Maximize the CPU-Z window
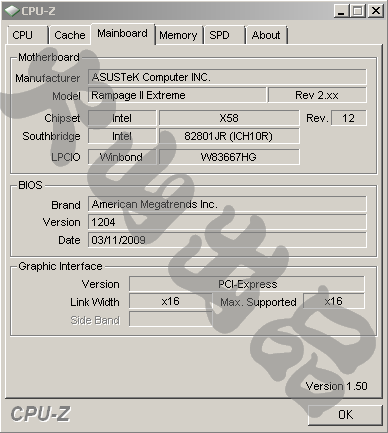The width and height of the screenshot is (388, 433). (x=358, y=11)
